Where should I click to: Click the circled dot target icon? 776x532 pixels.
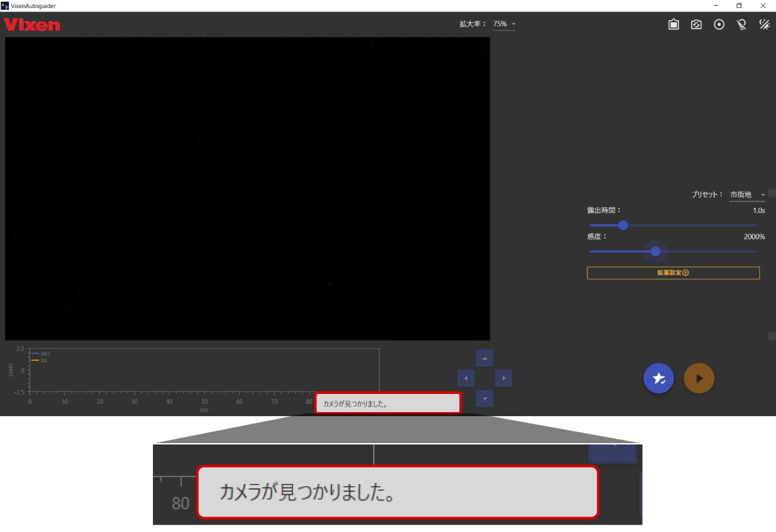pos(719,25)
